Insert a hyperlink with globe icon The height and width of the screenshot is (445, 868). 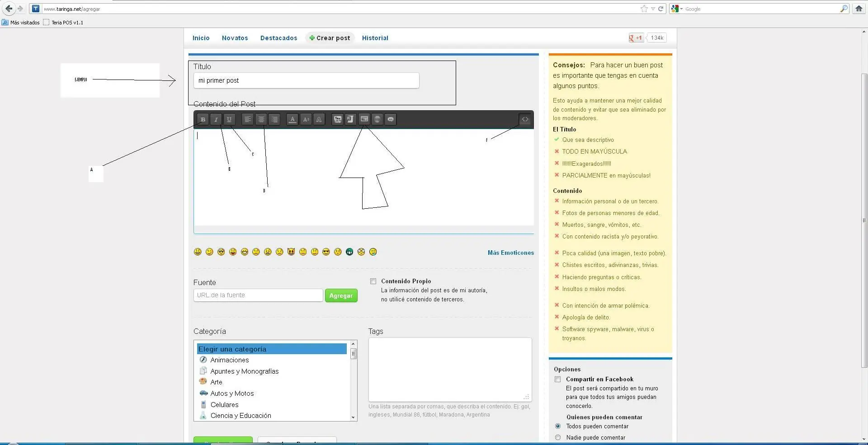tap(377, 120)
